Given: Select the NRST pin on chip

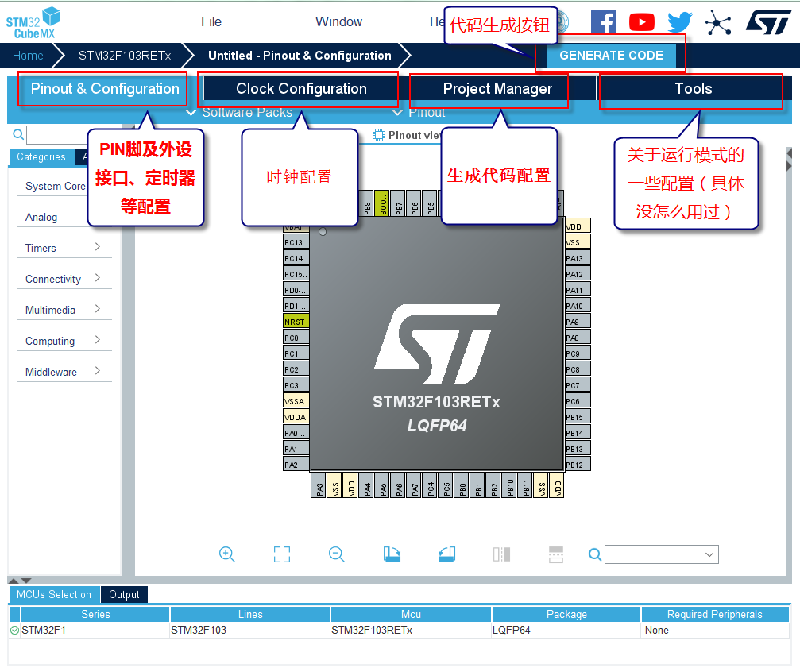Looking at the screenshot, I should tap(296, 322).
